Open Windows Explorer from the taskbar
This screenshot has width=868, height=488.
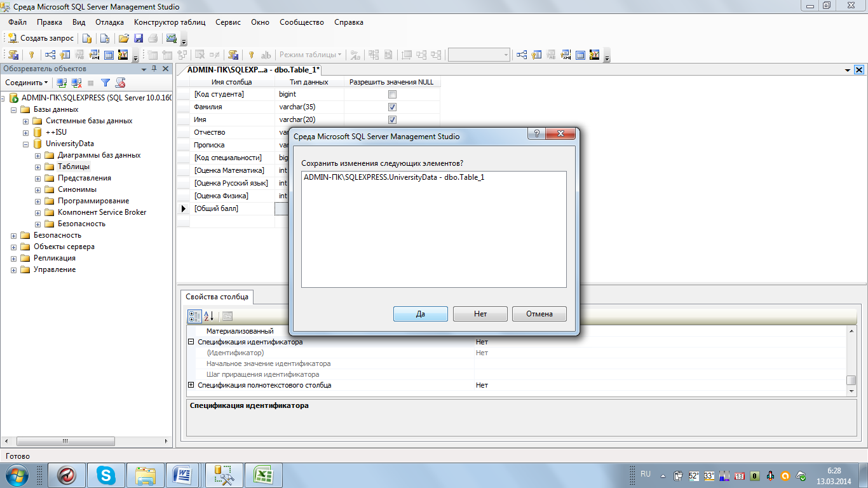[146, 475]
